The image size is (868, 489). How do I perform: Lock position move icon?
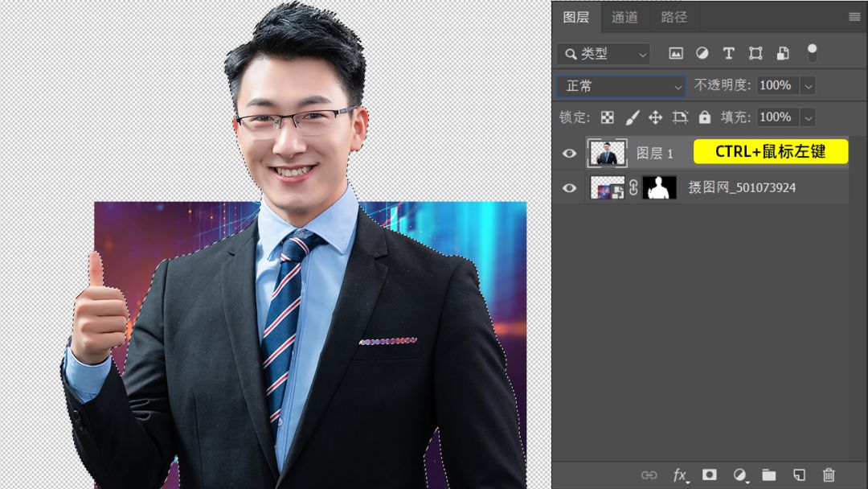click(x=656, y=117)
